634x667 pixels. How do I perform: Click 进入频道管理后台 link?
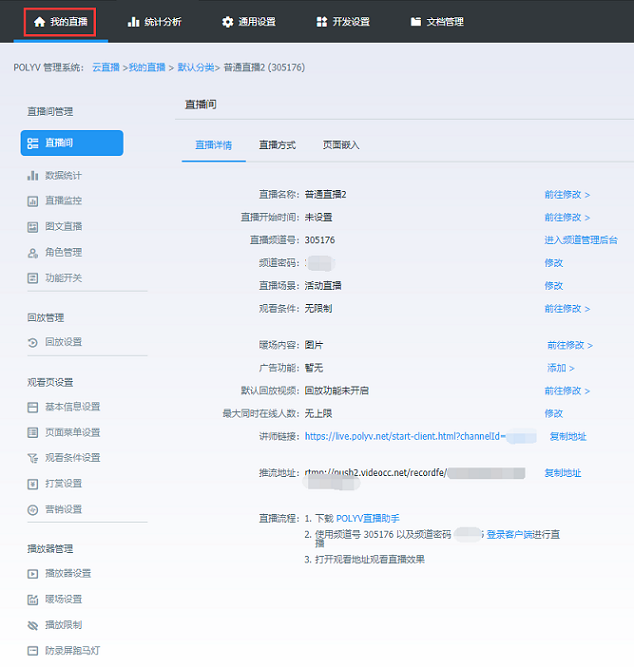[580, 240]
